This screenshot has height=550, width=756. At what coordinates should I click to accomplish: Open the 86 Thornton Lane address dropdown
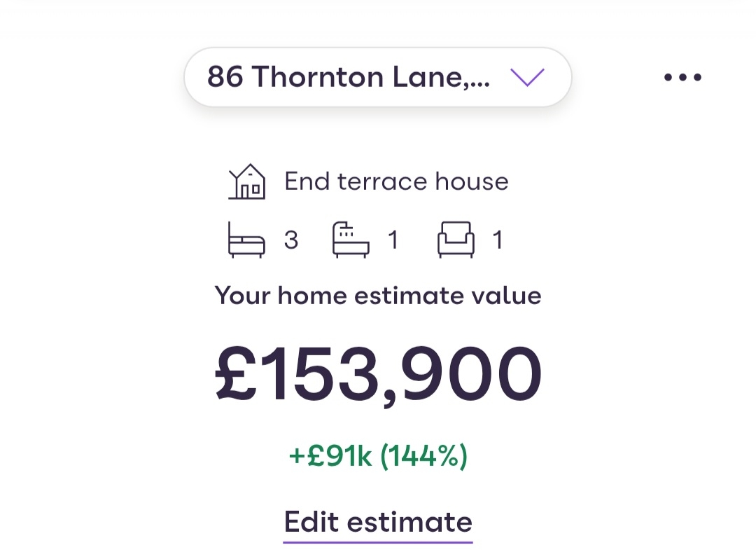pos(377,77)
